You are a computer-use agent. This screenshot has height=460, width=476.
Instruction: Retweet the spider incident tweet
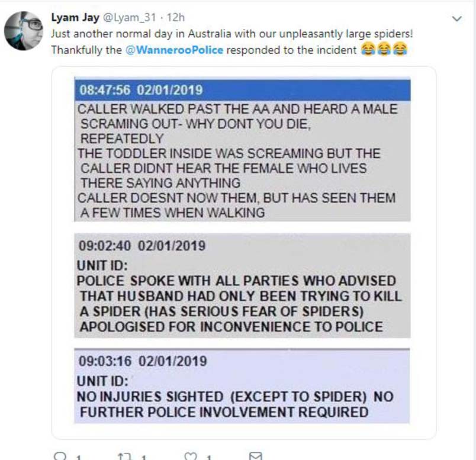click(x=124, y=456)
